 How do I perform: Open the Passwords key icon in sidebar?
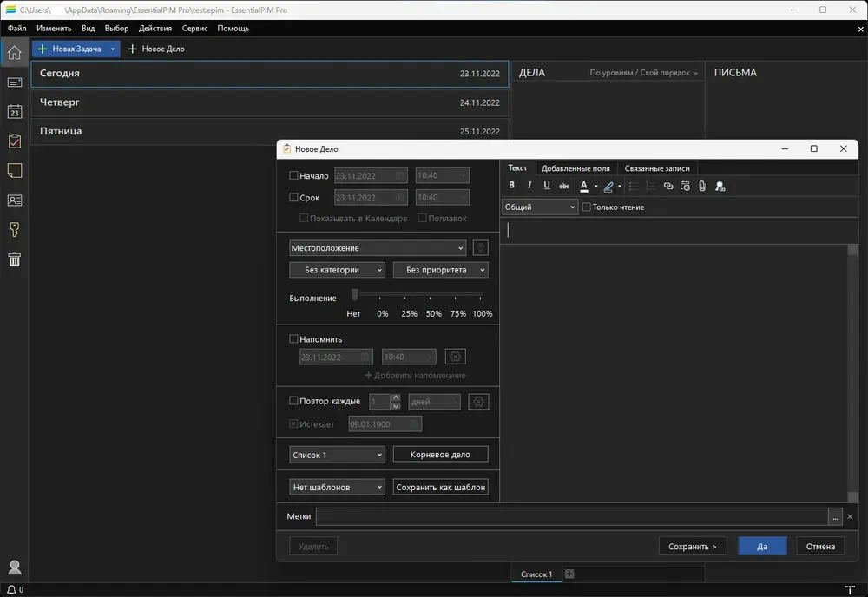coord(15,230)
